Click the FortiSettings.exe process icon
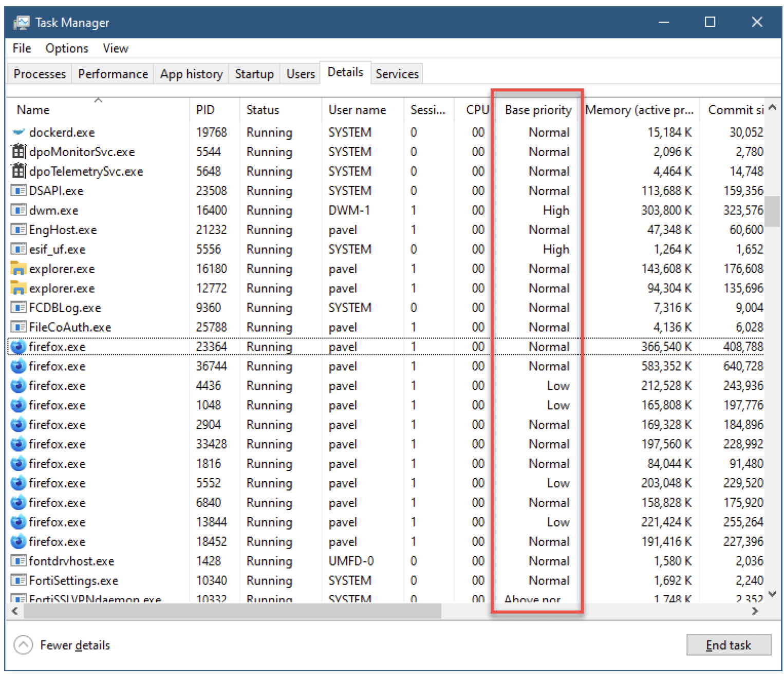 point(18,580)
